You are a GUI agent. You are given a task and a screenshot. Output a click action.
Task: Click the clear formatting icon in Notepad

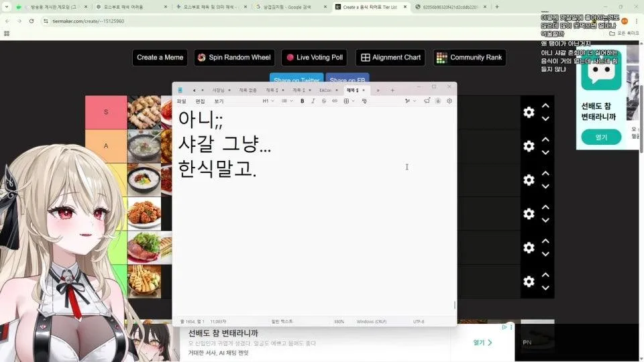364,101
